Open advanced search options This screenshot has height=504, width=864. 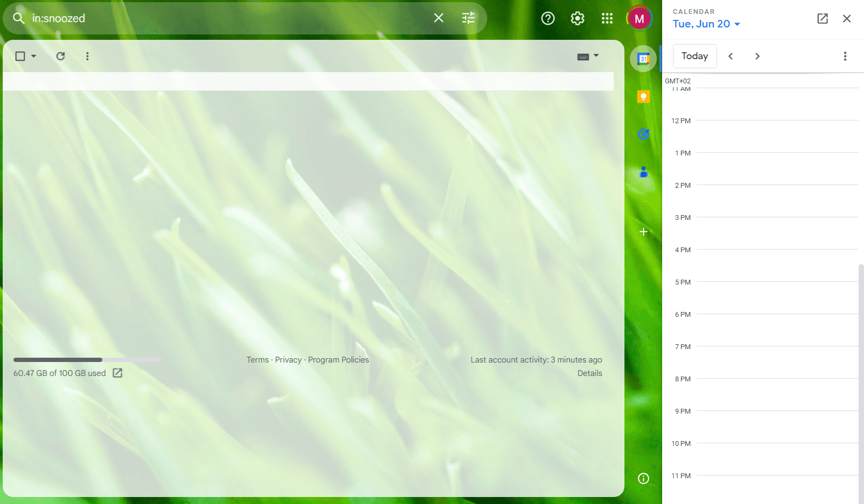(467, 18)
